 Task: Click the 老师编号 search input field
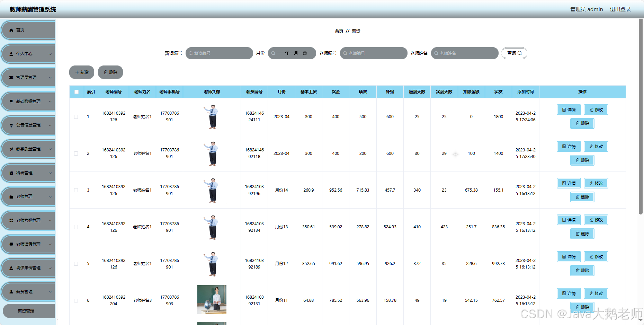click(374, 53)
